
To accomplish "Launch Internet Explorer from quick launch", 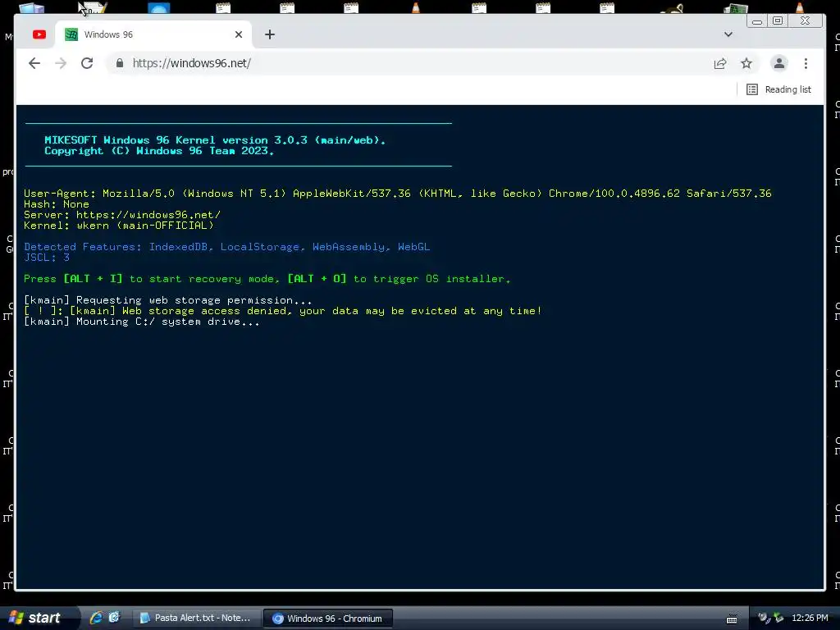I will (96, 618).
